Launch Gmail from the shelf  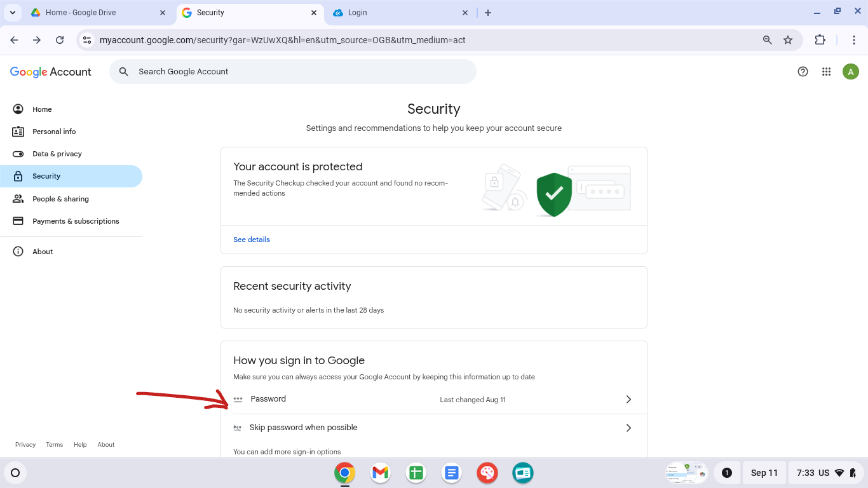[380, 473]
